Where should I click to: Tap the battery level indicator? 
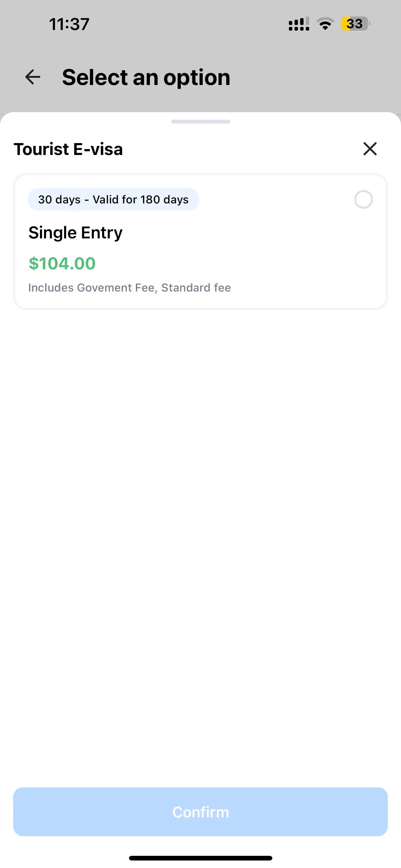tap(355, 24)
